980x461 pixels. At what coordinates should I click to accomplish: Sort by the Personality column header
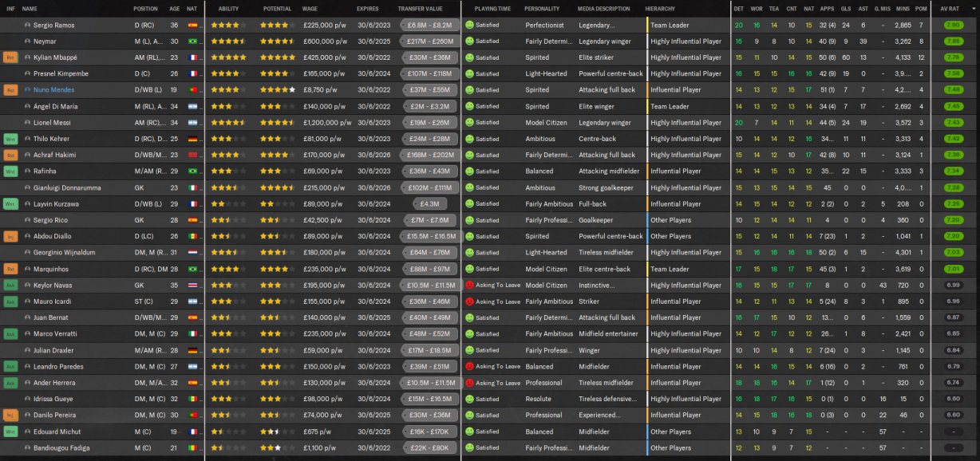click(x=542, y=9)
